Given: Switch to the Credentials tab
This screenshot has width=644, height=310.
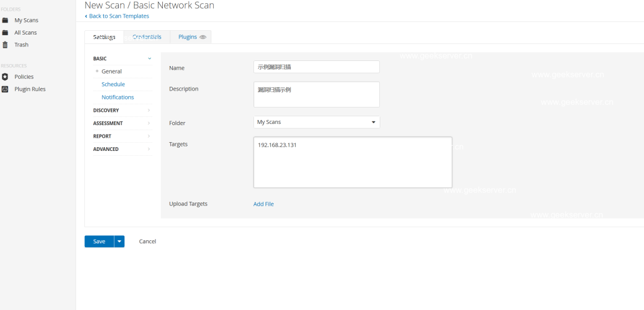Looking at the screenshot, I should (x=147, y=37).
